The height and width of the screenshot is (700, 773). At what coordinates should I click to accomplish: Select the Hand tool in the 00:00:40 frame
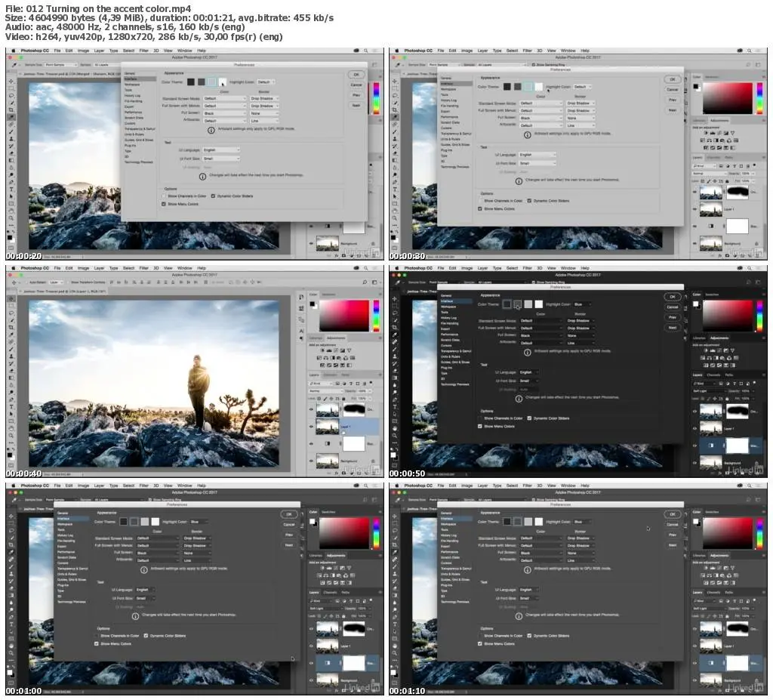point(11,429)
